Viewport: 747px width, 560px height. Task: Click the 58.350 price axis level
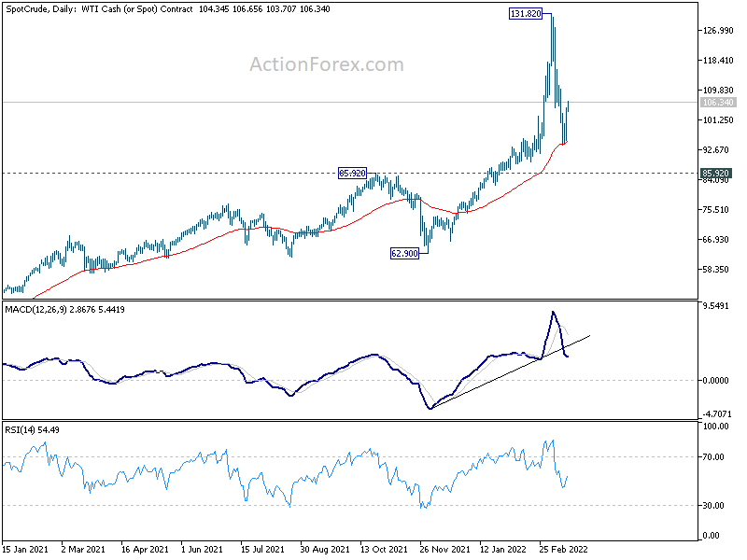(715, 270)
